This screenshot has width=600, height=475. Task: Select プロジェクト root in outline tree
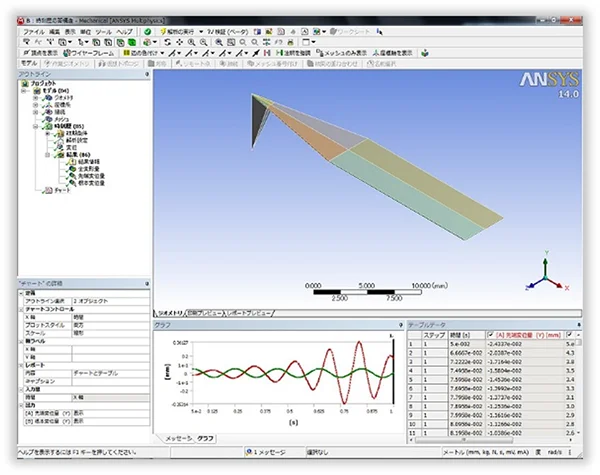click(39, 83)
